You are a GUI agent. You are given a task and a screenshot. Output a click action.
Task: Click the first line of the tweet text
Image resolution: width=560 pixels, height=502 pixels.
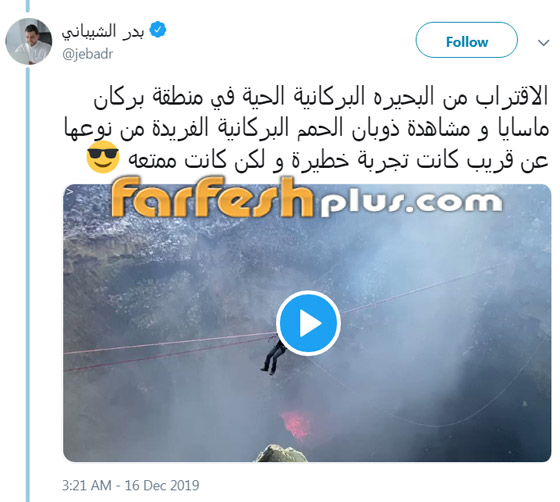[321, 96]
